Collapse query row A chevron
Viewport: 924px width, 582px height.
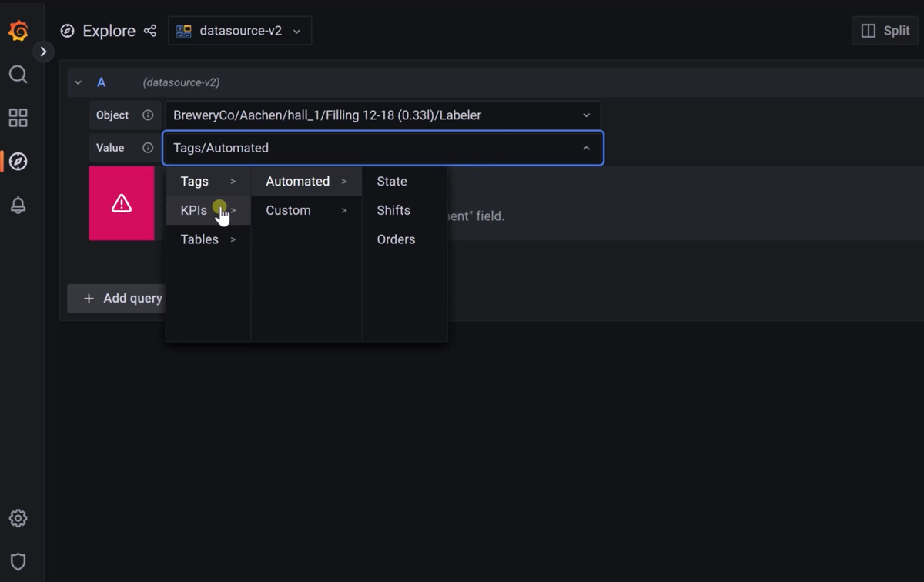tap(78, 82)
